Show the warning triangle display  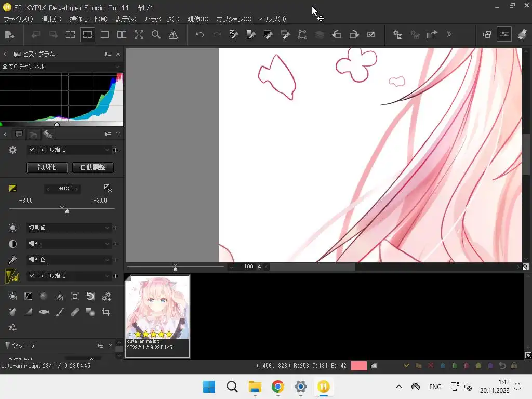(x=174, y=35)
